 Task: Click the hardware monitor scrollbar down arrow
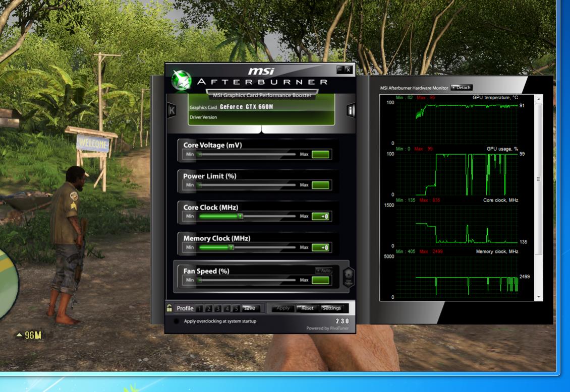(539, 297)
